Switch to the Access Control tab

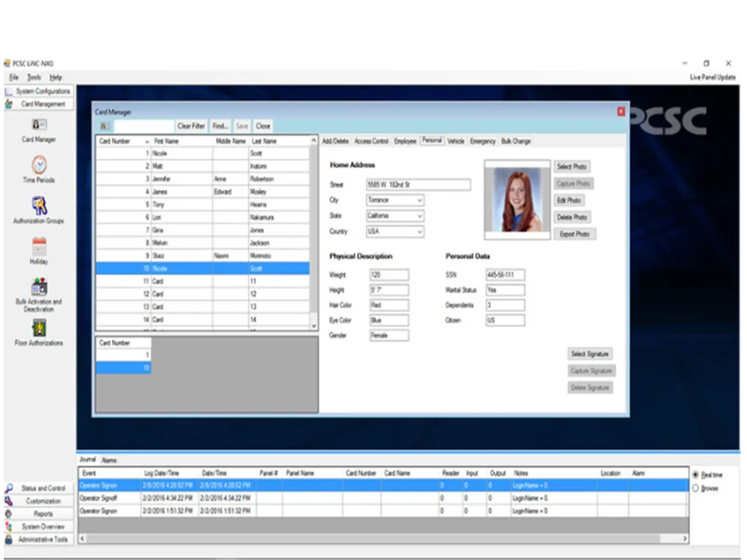pos(371,141)
